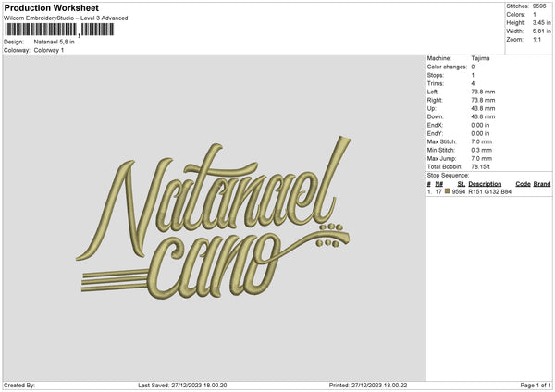
Task: Click the Zoom value 1:1
Action: pyautogui.click(x=536, y=40)
